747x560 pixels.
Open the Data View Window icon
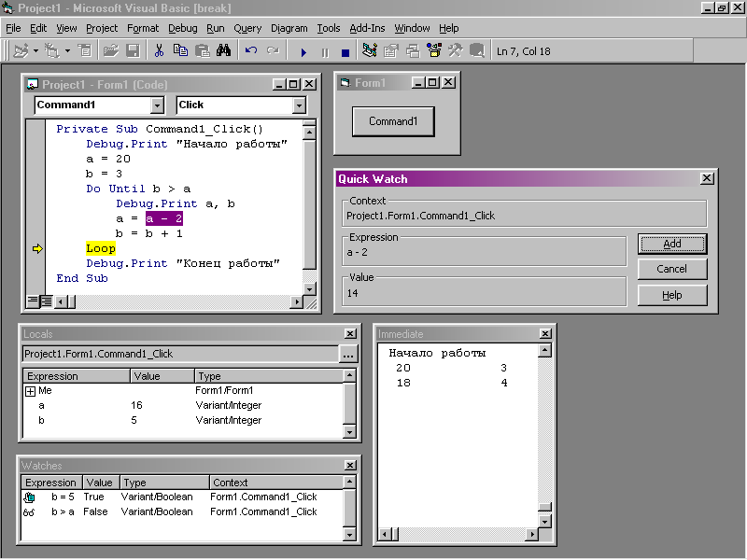(x=477, y=50)
